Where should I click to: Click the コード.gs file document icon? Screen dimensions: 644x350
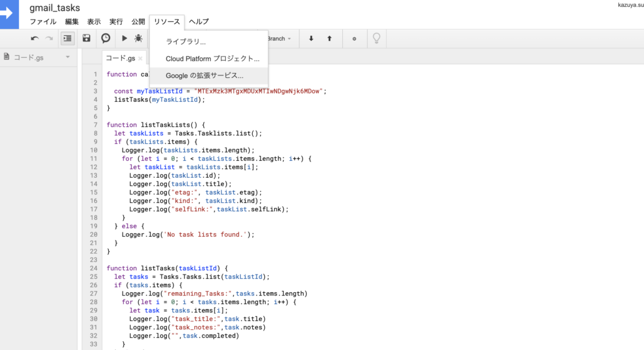pyautogui.click(x=6, y=57)
